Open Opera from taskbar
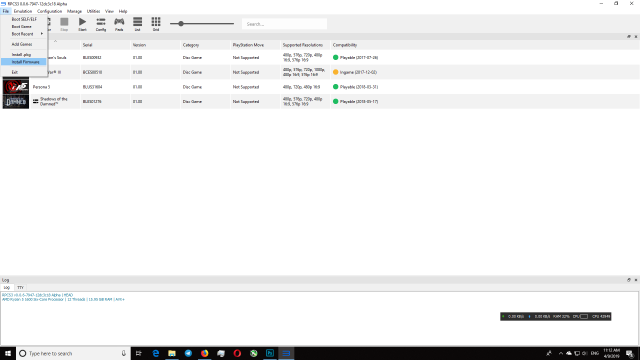This screenshot has height=360, width=640. 237,353
